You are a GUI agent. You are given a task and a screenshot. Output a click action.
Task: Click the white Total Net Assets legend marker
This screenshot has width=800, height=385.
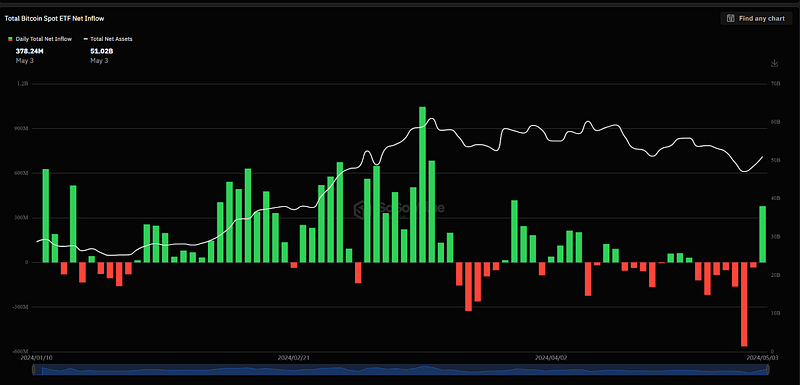(x=86, y=39)
